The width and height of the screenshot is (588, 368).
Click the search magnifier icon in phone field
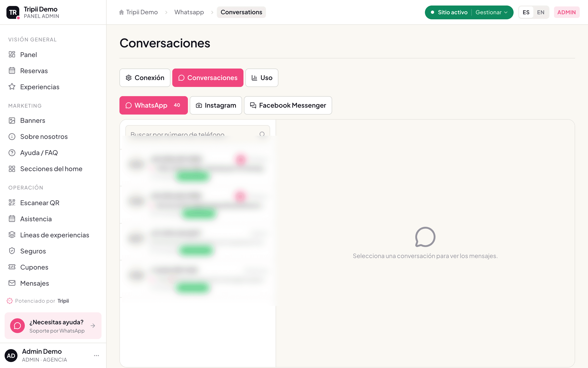[262, 134]
